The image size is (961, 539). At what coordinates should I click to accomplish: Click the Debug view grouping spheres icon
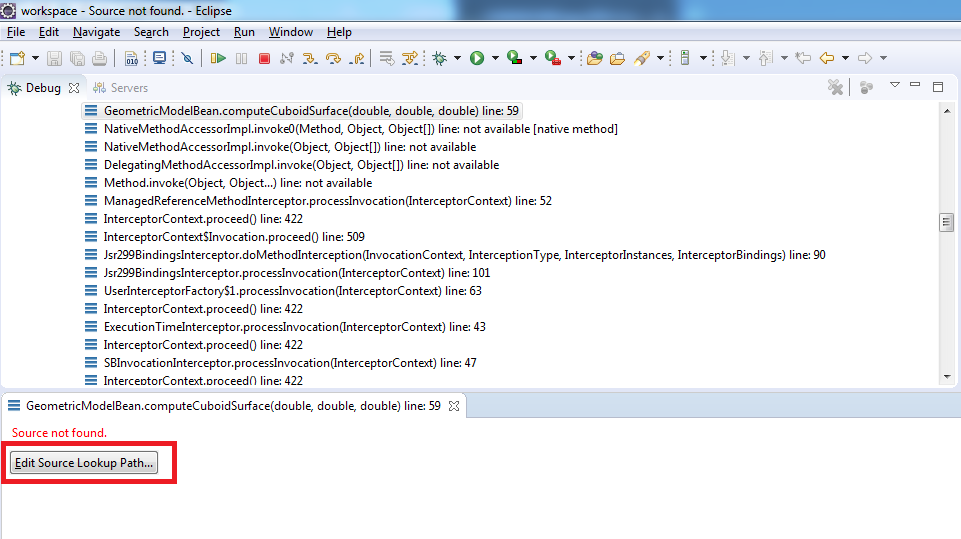866,88
